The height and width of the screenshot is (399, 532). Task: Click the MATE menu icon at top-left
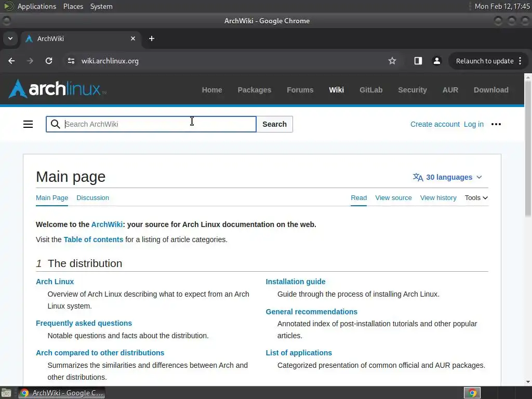pos(8,6)
